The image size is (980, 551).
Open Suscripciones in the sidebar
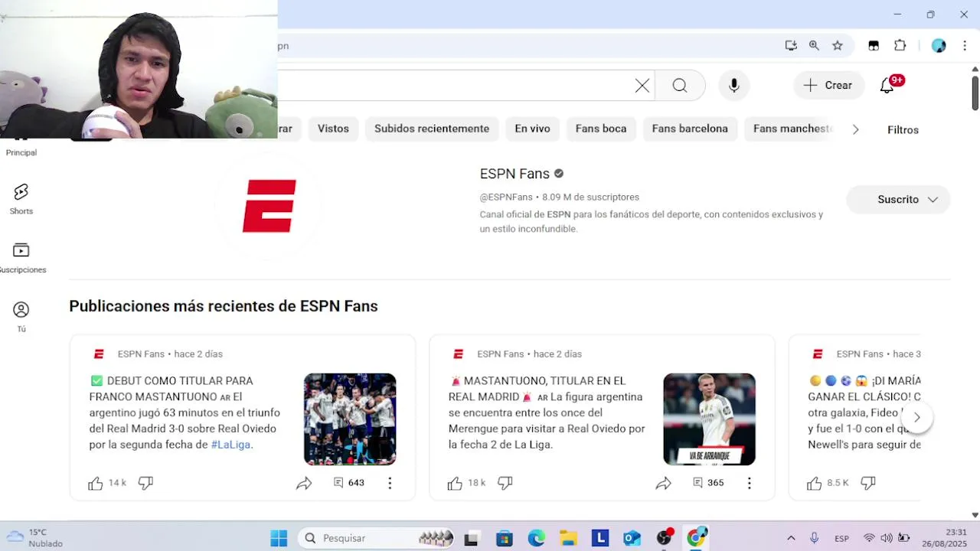(x=21, y=258)
